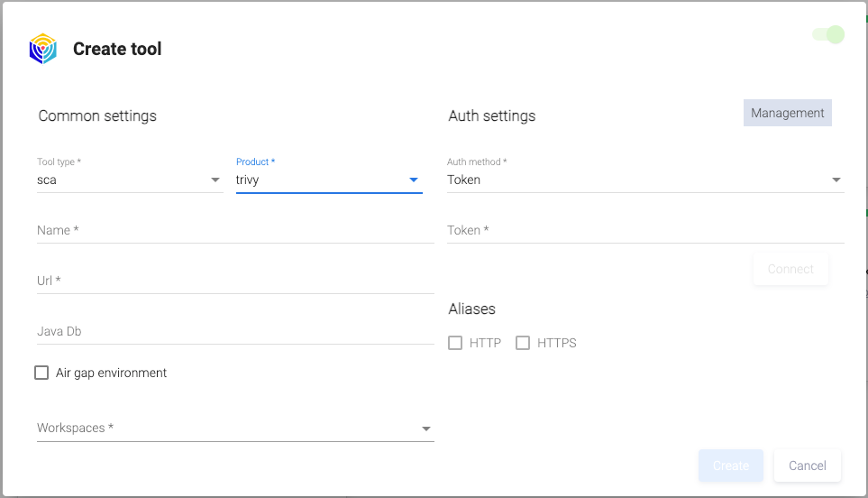Click the app logo icon beside Create tool
Screen dimensions: 868x498
coord(42,49)
